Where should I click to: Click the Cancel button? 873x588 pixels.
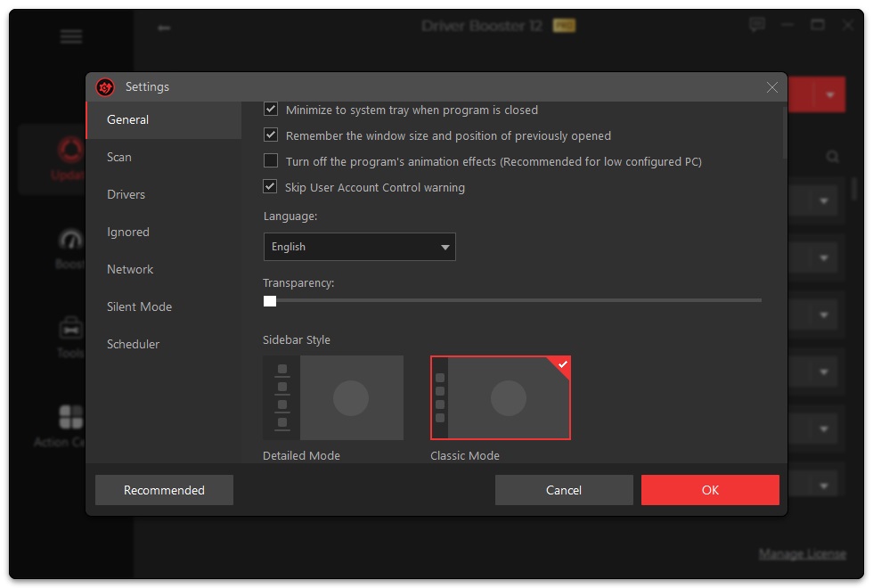click(564, 490)
